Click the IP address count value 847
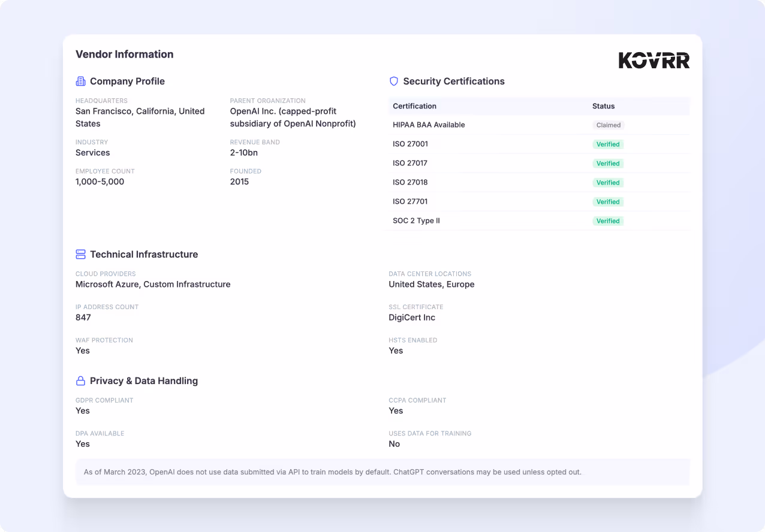This screenshot has width=765, height=532. 83,317
